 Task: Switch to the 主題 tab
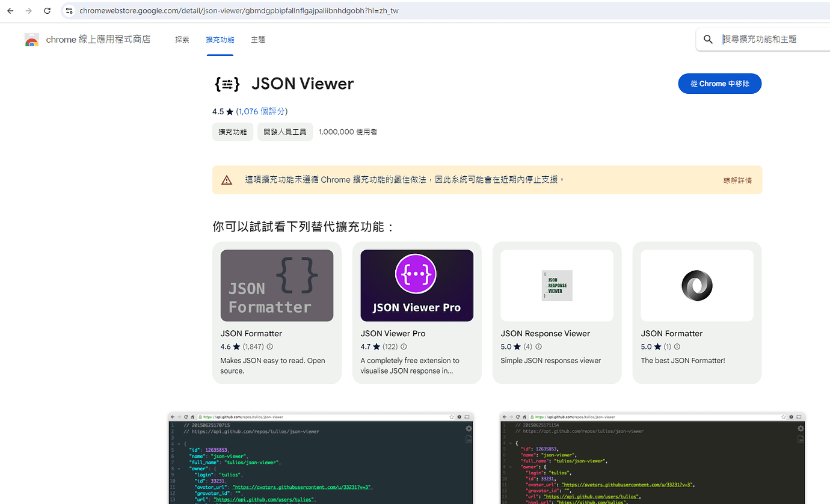257,39
